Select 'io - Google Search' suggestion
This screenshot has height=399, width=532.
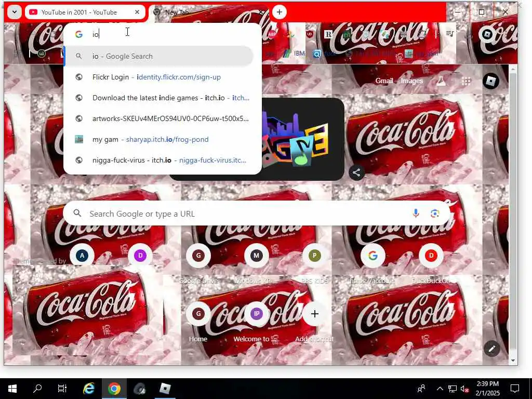[159, 56]
